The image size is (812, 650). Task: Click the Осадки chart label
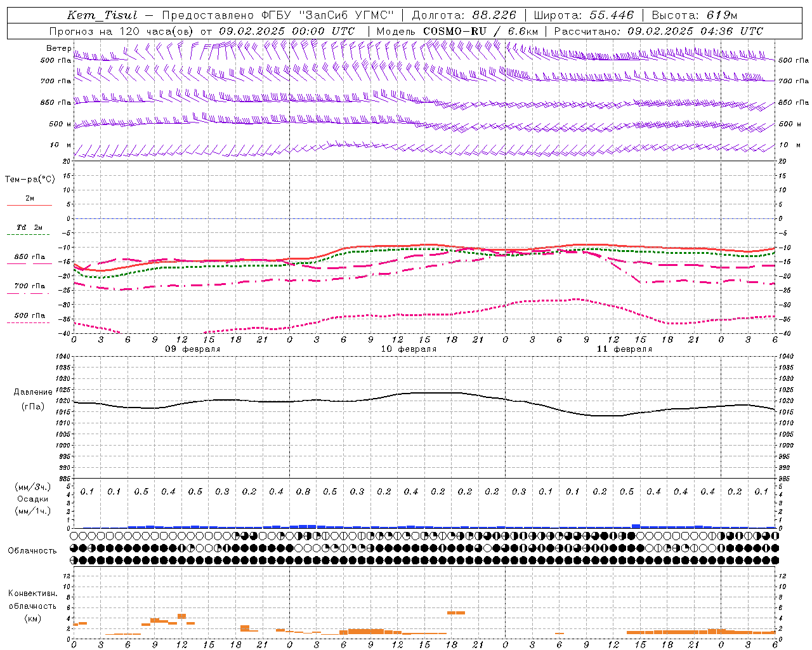click(33, 499)
